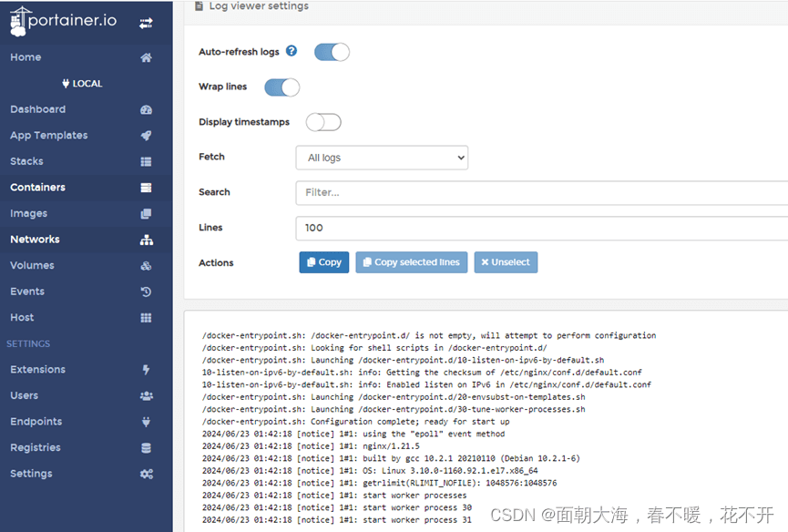The height and width of the screenshot is (532, 788).
Task: Disable the Auto-refresh logs toggle
Action: pos(332,52)
